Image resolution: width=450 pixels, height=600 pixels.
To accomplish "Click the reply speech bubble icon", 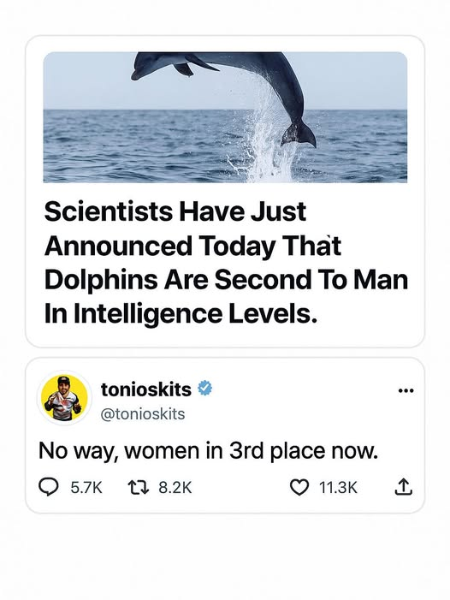I will [49, 487].
